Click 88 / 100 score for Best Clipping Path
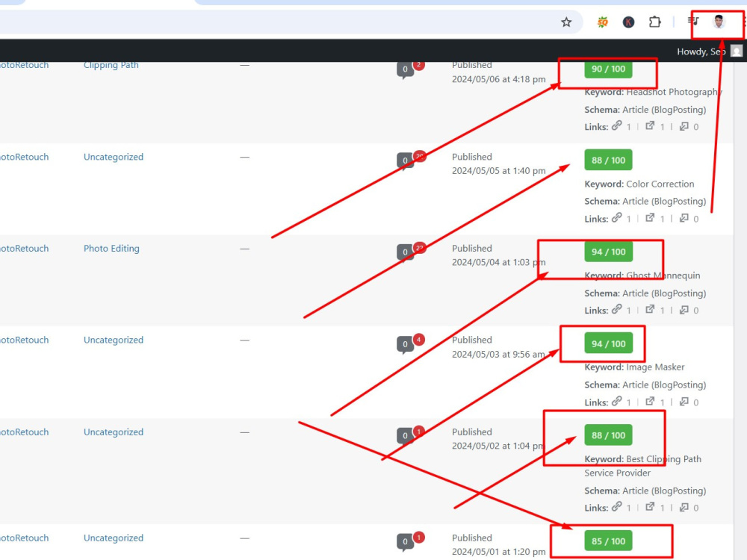Image resolution: width=747 pixels, height=560 pixels. point(608,435)
